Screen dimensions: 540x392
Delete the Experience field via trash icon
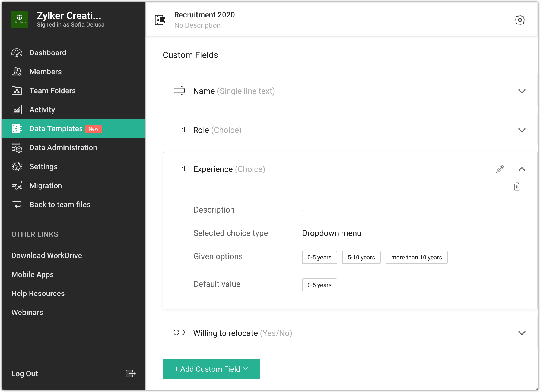[517, 187]
